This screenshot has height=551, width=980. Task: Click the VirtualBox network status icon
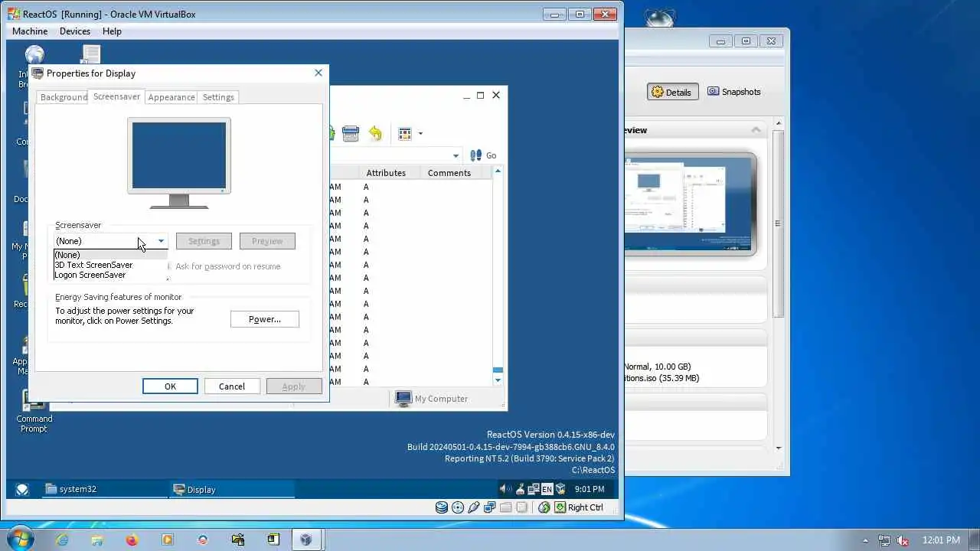pos(490,507)
